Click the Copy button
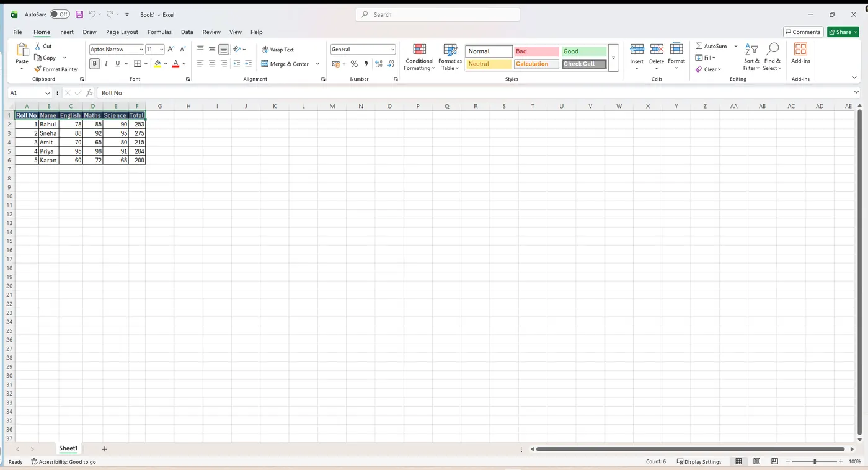 pos(45,58)
